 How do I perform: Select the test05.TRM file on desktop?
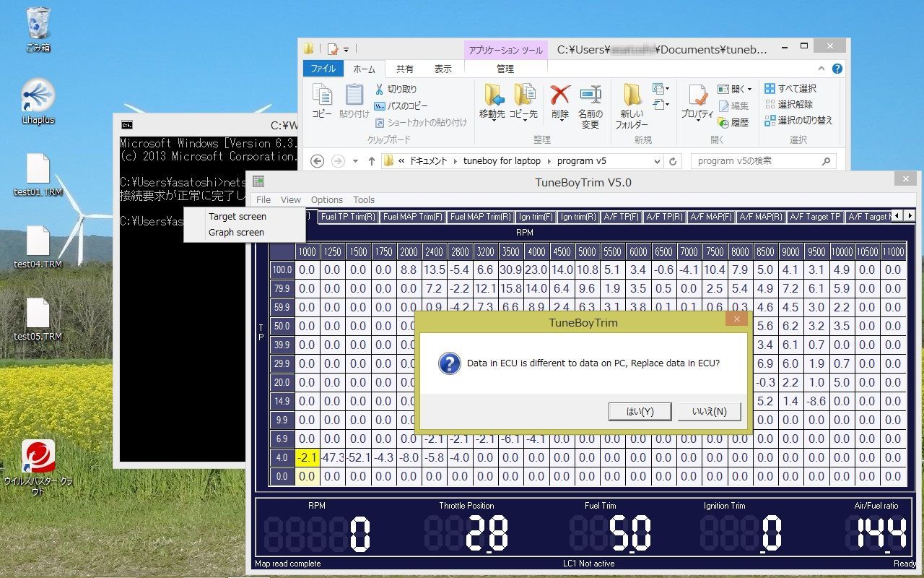pyautogui.click(x=38, y=319)
